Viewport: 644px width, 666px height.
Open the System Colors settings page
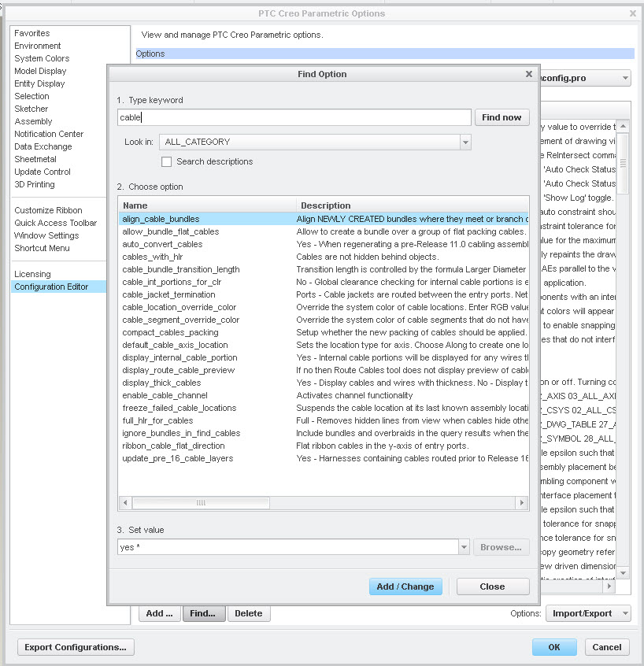(42, 58)
